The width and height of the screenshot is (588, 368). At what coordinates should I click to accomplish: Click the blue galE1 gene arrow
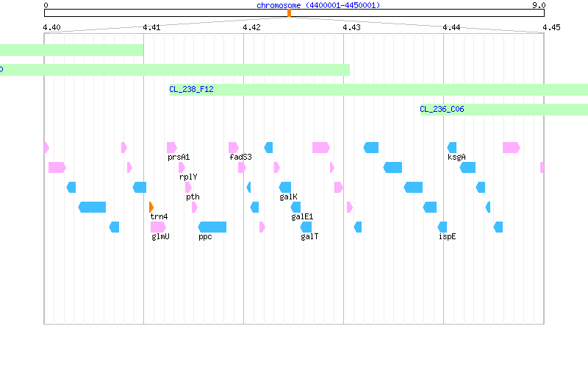[x=296, y=208]
